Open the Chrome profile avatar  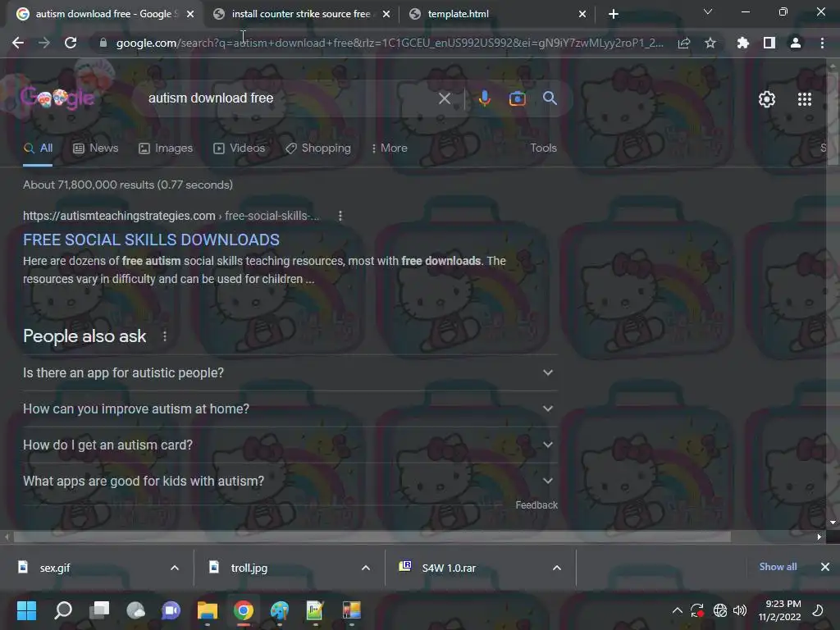tap(796, 43)
